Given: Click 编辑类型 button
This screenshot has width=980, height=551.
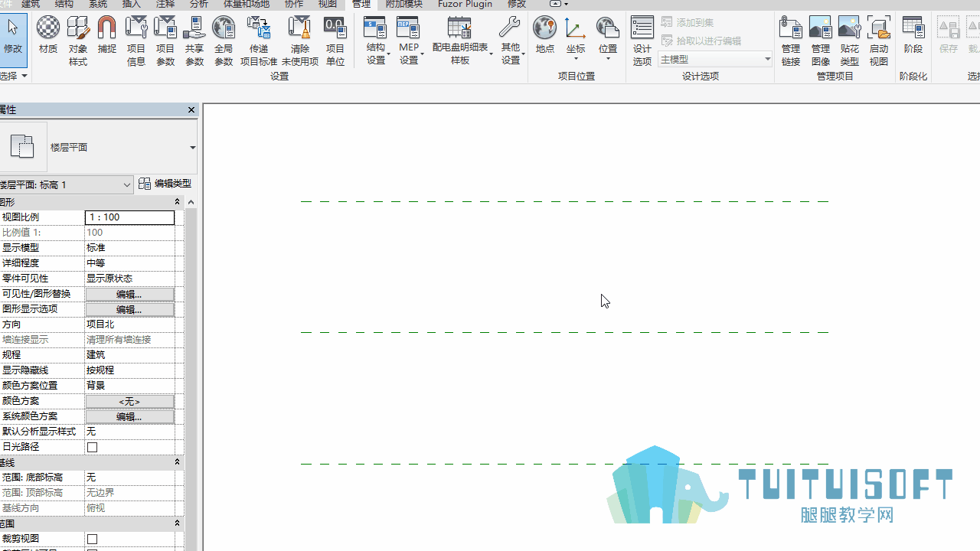Looking at the screenshot, I should pos(165,184).
